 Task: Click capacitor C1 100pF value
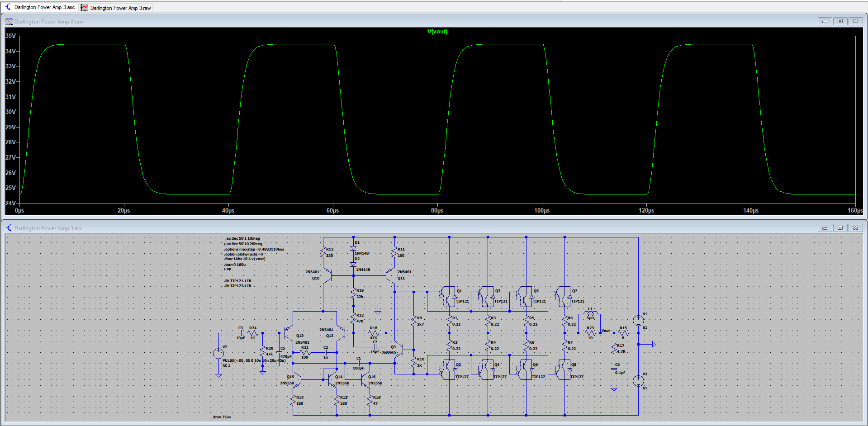point(358,368)
